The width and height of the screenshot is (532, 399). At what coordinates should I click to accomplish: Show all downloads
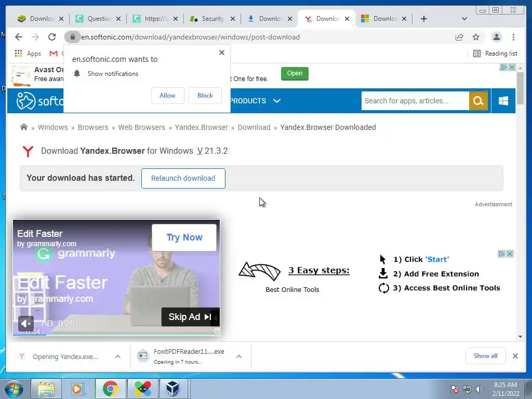486,356
